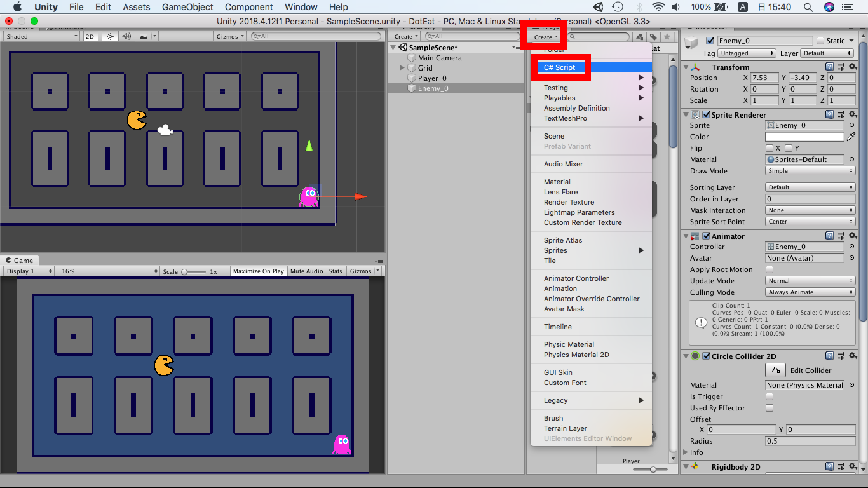Open Animator controller object picker

click(851, 247)
